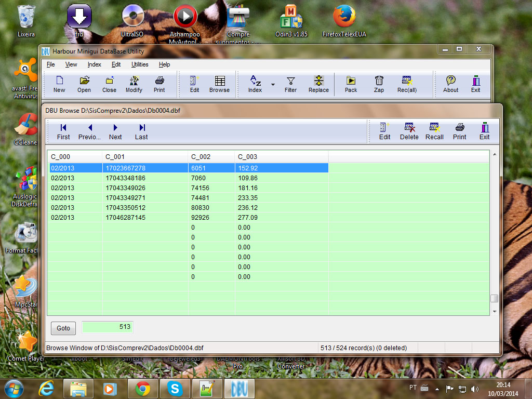Image resolution: width=532 pixels, height=399 pixels.
Task: Expand the Index dropdown arrow
Action: 273,84
